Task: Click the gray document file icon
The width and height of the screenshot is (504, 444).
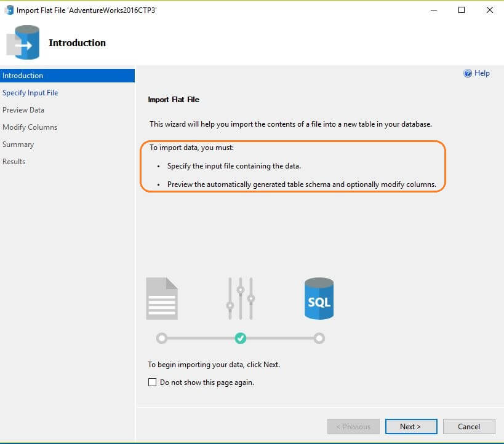Action: 162,298
